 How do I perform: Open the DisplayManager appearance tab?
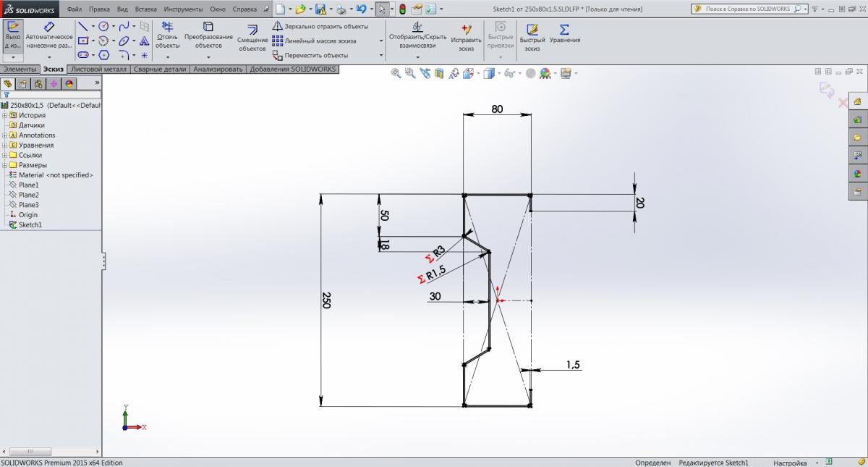click(69, 84)
